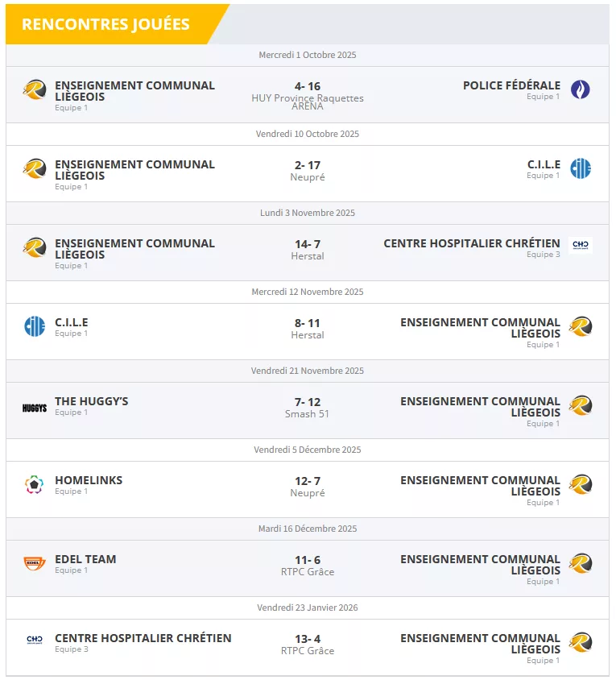Click C.I.L.E logo in the 12 Novembre match
Screen dimensions: 616x680
click(35, 326)
